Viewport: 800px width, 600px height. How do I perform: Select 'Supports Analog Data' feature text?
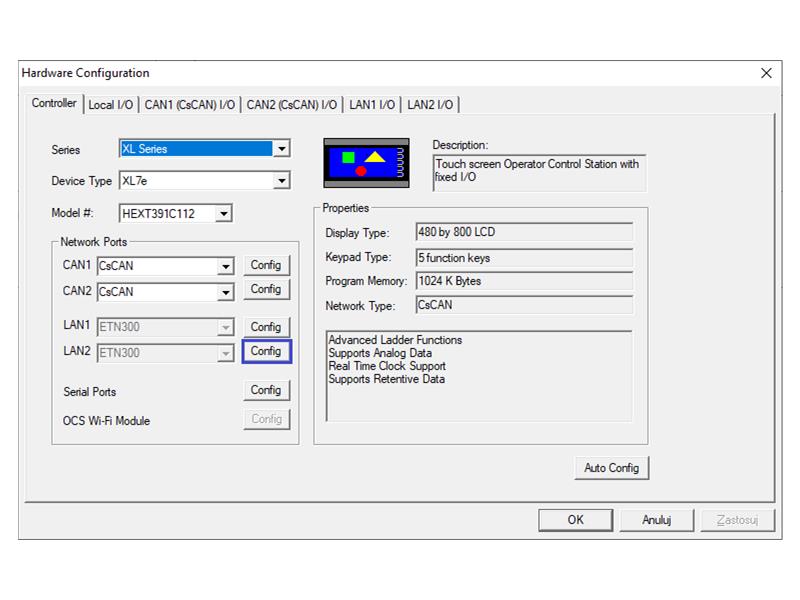pos(380,353)
